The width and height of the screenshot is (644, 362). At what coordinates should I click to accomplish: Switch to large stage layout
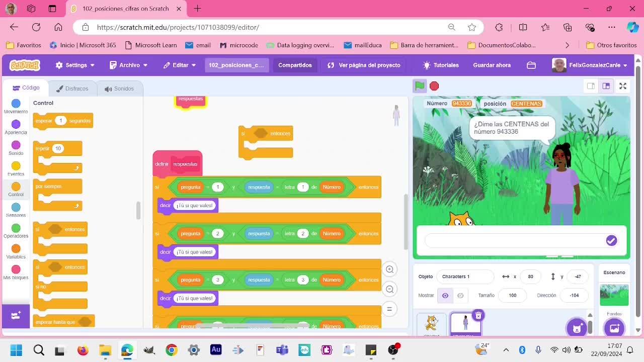point(606,86)
